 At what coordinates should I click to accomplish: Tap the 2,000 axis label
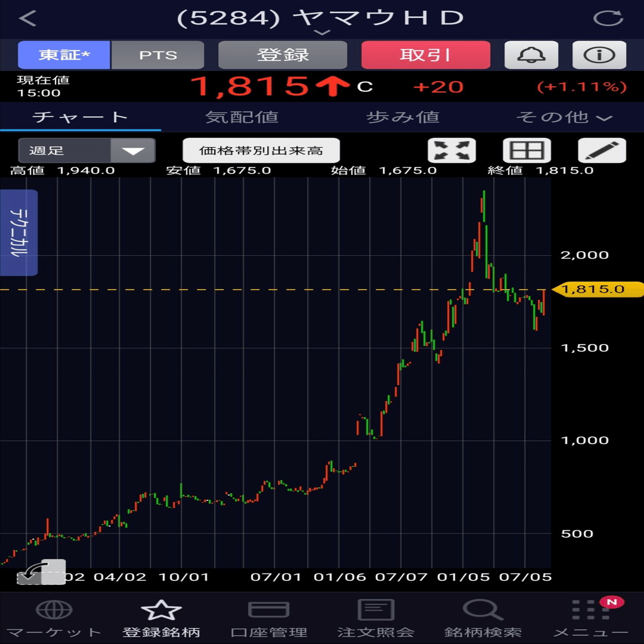coord(584,255)
